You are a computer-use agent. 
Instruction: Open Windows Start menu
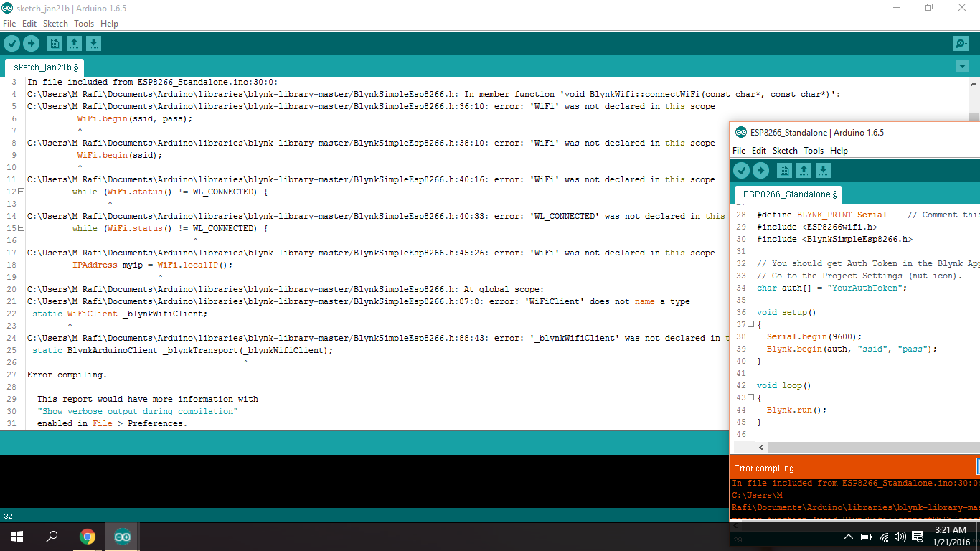tap(17, 537)
